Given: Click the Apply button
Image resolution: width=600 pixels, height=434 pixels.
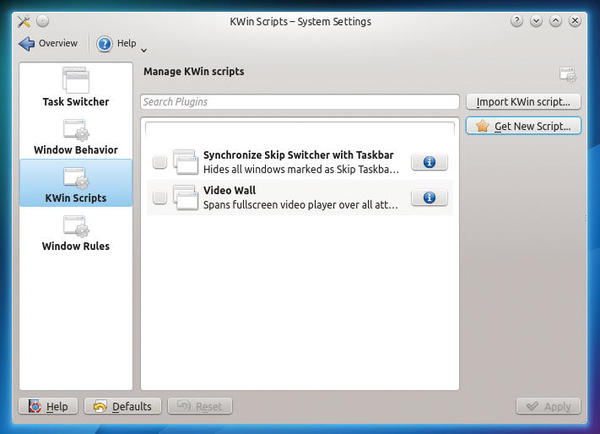Looking at the screenshot, I should [548, 406].
